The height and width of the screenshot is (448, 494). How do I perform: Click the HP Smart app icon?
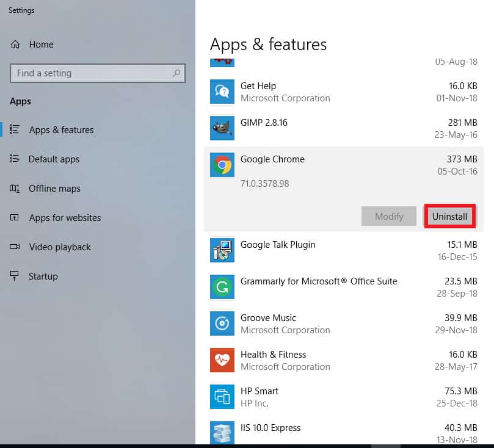222,397
